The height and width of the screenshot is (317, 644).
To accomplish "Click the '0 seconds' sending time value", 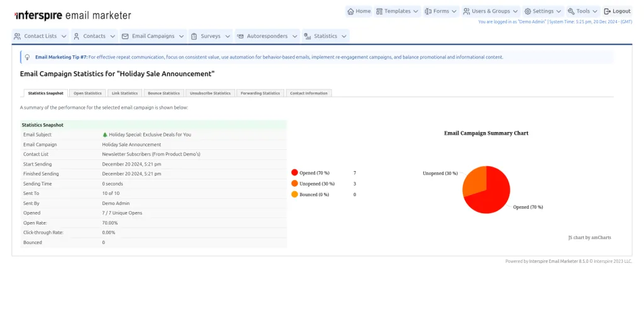I will pos(113,184).
